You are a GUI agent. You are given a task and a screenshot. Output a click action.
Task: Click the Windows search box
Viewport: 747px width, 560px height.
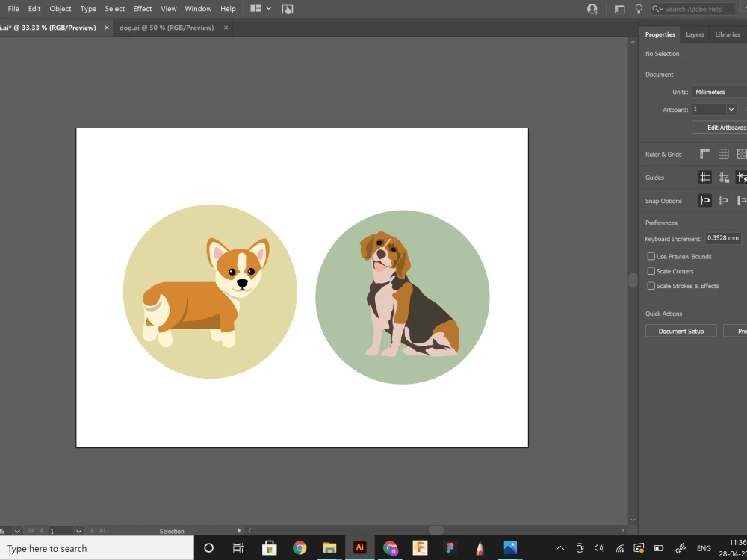click(x=96, y=548)
